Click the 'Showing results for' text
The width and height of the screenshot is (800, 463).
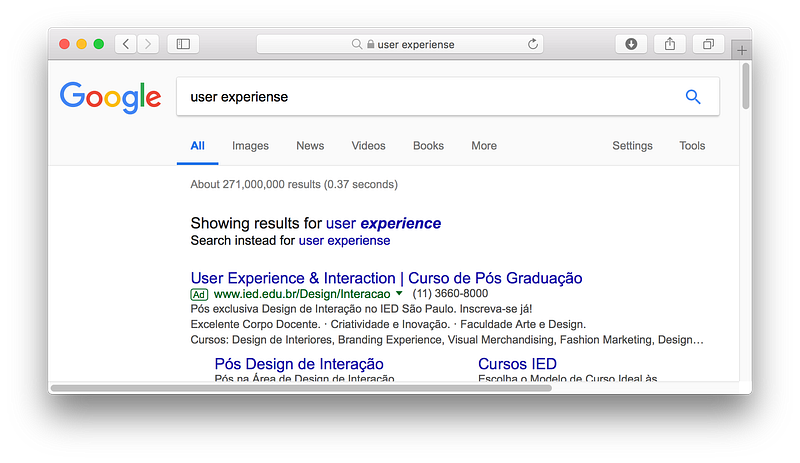click(256, 223)
